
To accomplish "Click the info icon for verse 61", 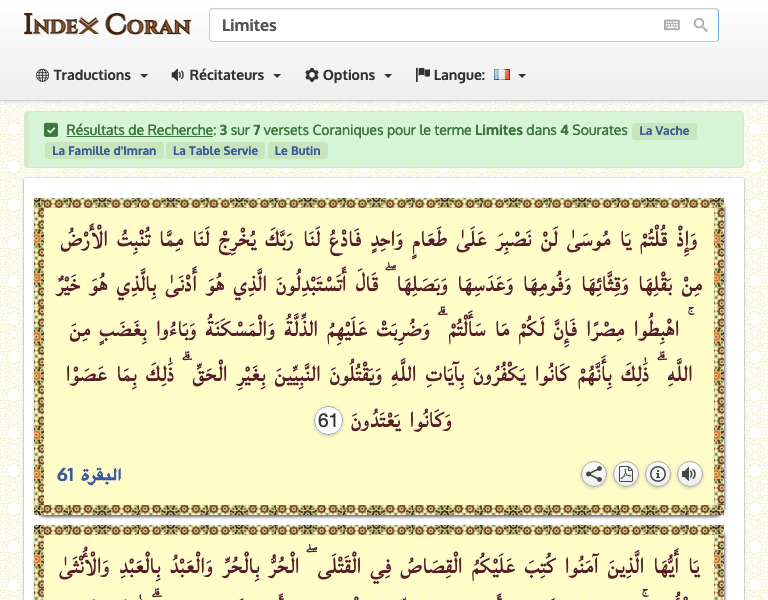I will pos(658,474).
